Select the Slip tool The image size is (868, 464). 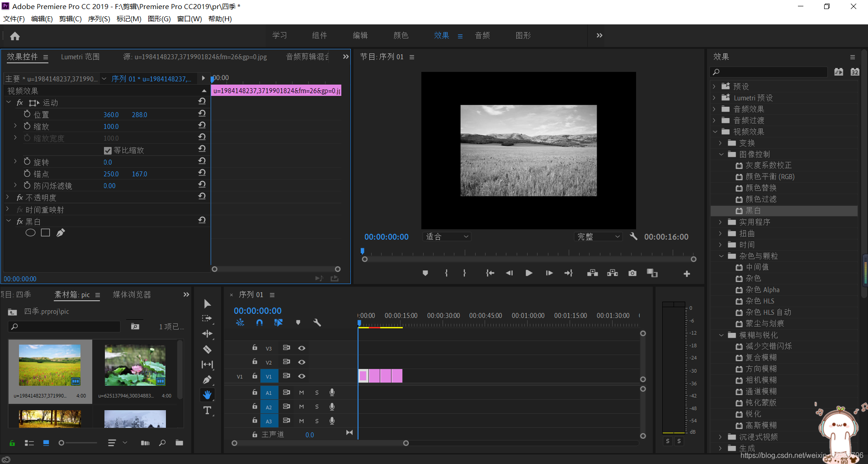click(x=207, y=365)
